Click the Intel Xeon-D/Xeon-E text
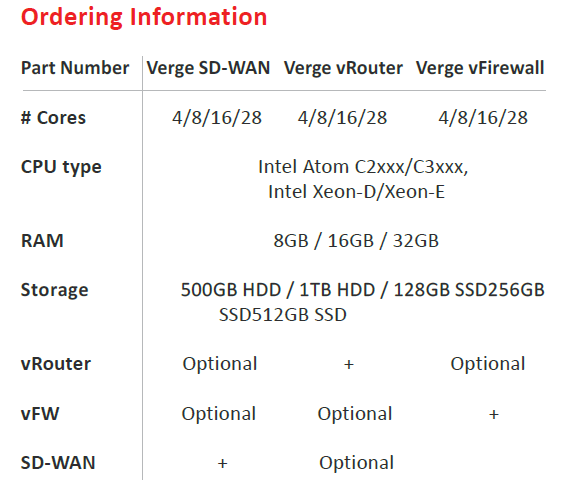Image resolution: width=578 pixels, height=480 pixels. 356,192
